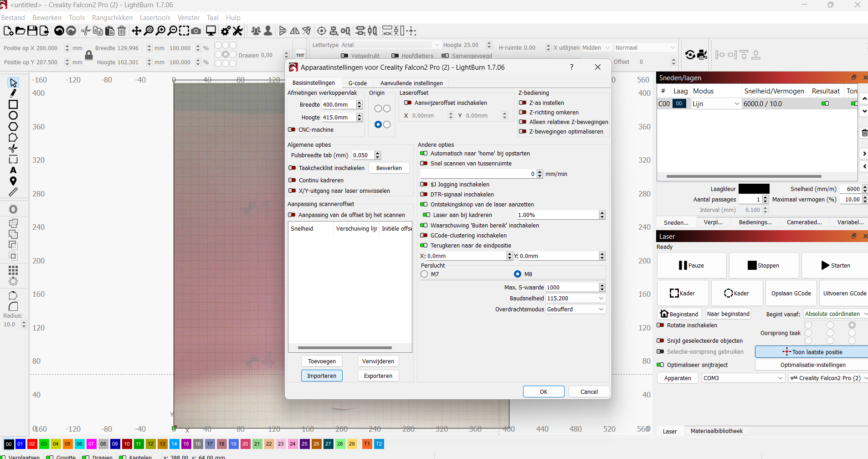Viewport: 868px width, 459px height.
Task: Select the ruler measure tool
Action: coord(13,192)
